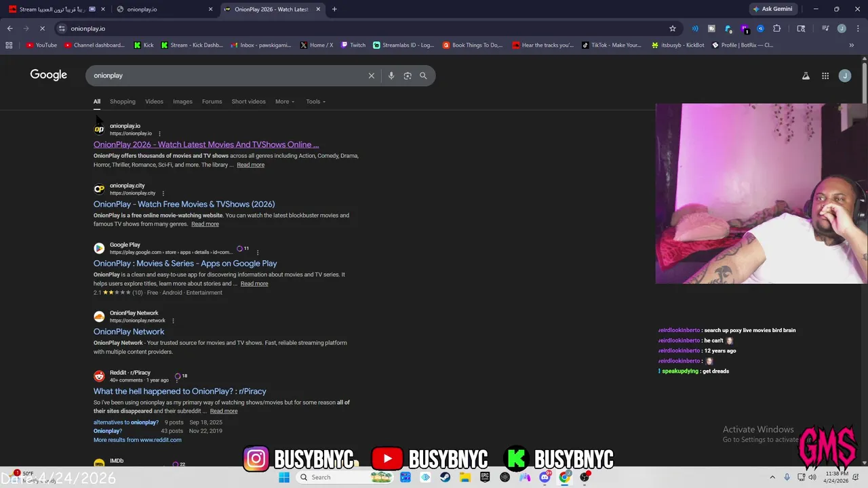Select the All results tab
The height and width of the screenshot is (488, 868).
[x=97, y=102]
